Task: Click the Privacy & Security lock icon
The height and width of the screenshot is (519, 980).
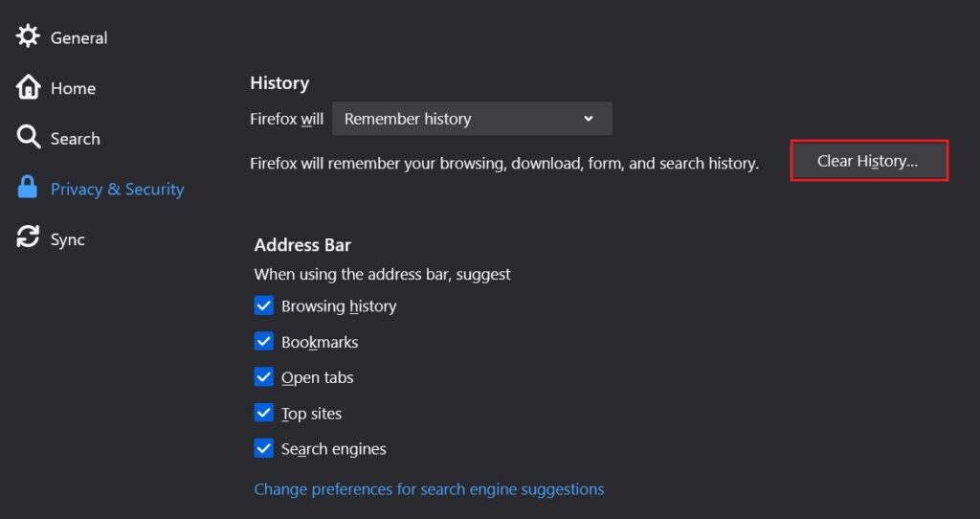Action: [x=28, y=189]
